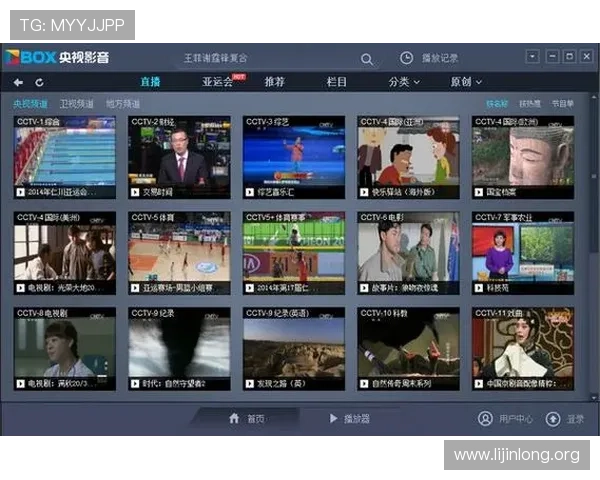Click the 播放器 button

[357, 419]
